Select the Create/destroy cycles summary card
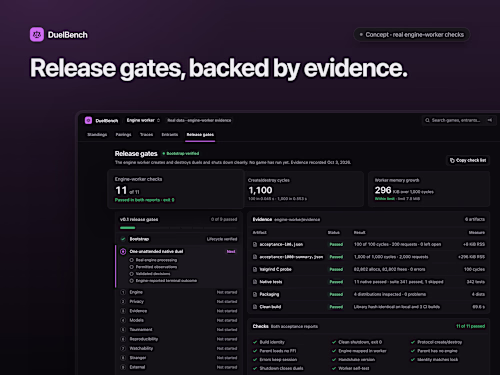The height and width of the screenshot is (375, 500). coord(304,189)
